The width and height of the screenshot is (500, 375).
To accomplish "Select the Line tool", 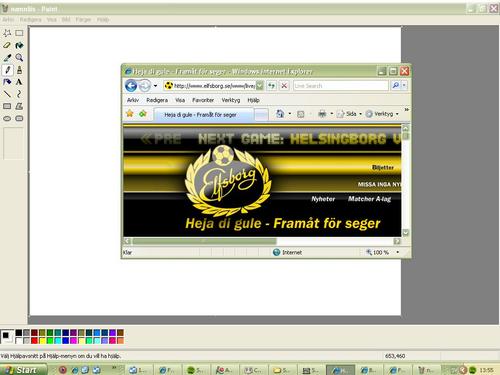I will point(7,94).
